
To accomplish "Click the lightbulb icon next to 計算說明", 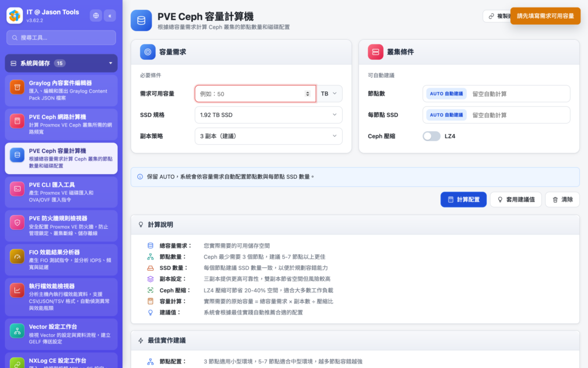I will click(x=141, y=225).
